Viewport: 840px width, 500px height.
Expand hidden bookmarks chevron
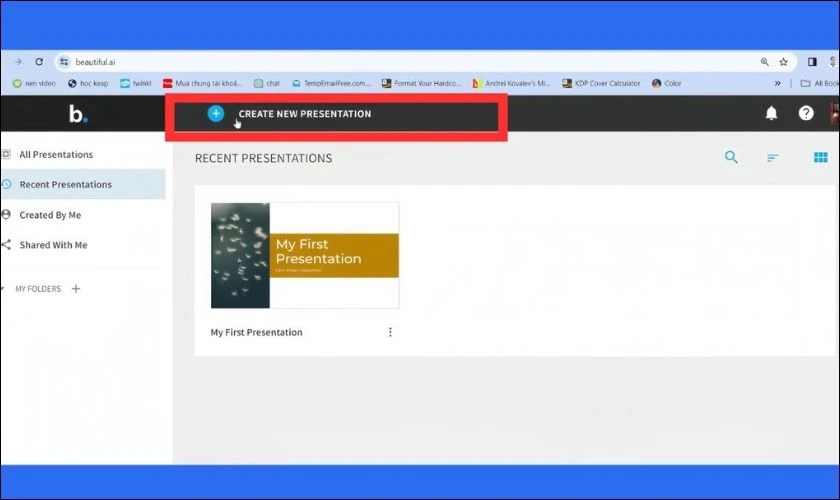point(777,83)
